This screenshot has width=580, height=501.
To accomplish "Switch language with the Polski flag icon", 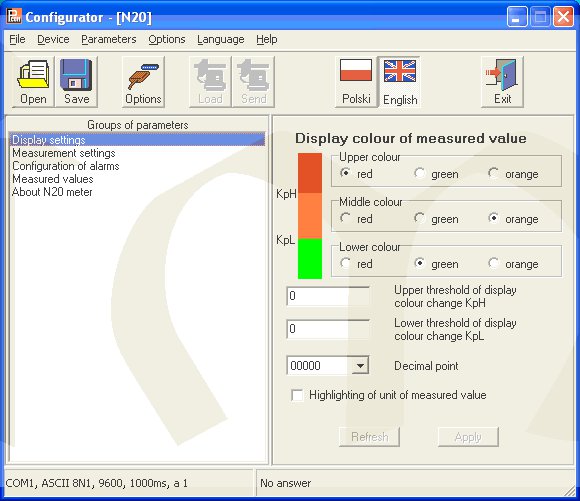I will click(x=356, y=70).
